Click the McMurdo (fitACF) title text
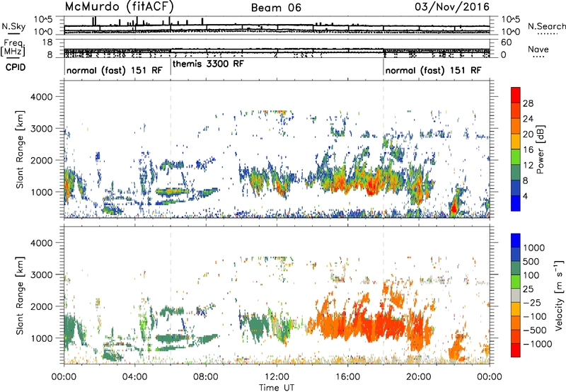Image resolution: width=566 pixels, height=392 pixels. [x=120, y=6]
